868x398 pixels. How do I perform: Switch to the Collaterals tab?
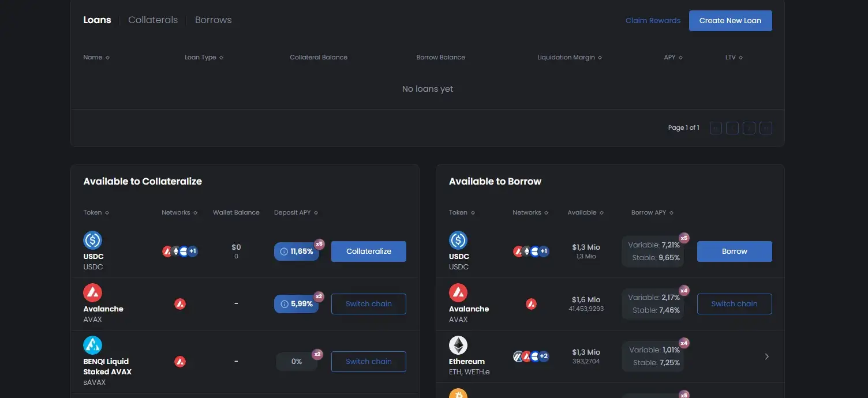153,20
